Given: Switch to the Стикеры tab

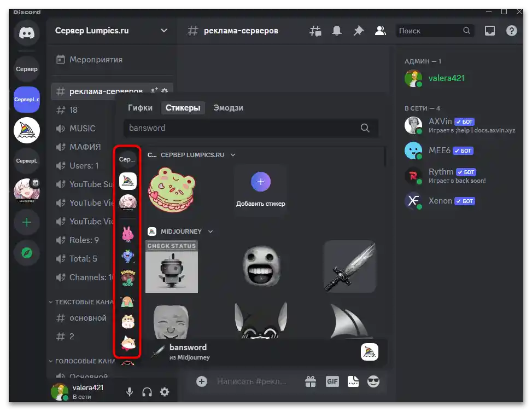Looking at the screenshot, I should tap(183, 108).
